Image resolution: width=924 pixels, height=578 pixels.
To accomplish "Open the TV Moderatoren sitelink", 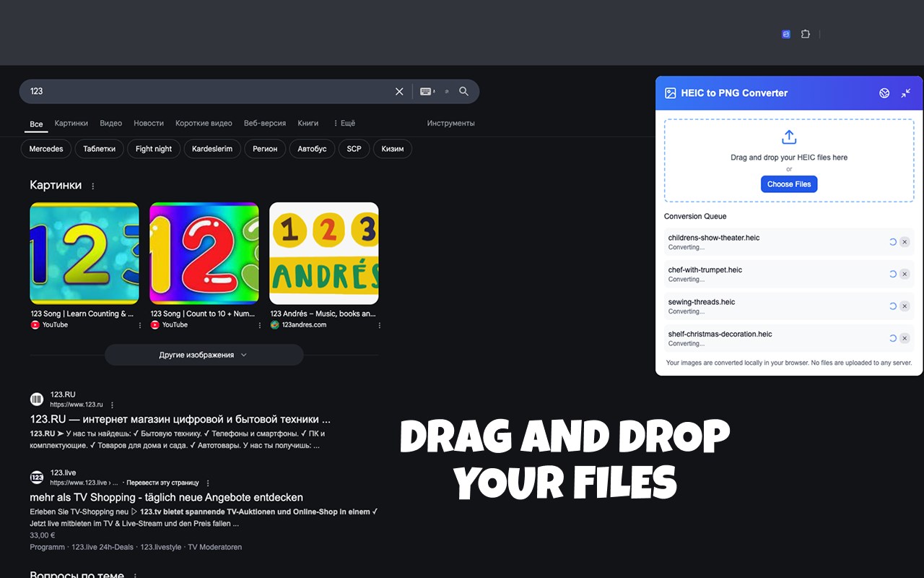I will click(x=215, y=547).
